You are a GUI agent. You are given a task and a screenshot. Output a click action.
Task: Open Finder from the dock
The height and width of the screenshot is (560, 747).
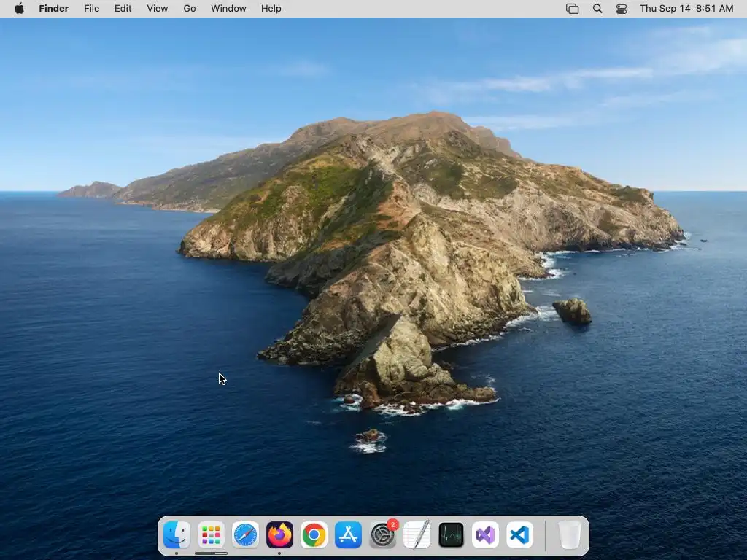pyautogui.click(x=177, y=535)
